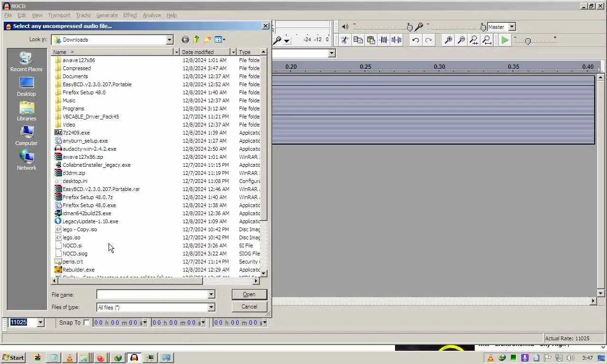The height and width of the screenshot is (364, 607).
Task: Open Date modified column dropdown arrow
Action: (233, 52)
